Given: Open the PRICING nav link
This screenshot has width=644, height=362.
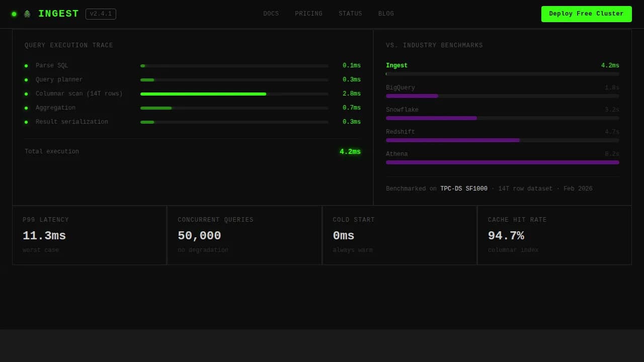Looking at the screenshot, I should 308,14.
